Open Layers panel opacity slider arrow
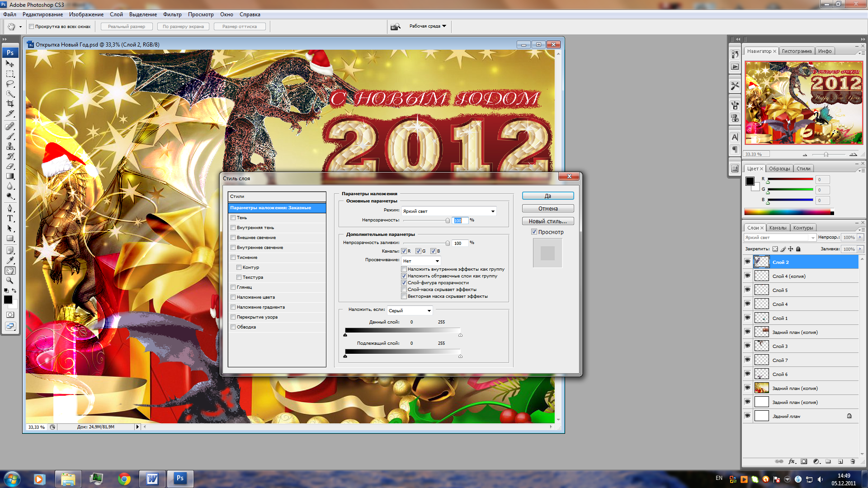This screenshot has height=488, width=868. tap(860, 237)
